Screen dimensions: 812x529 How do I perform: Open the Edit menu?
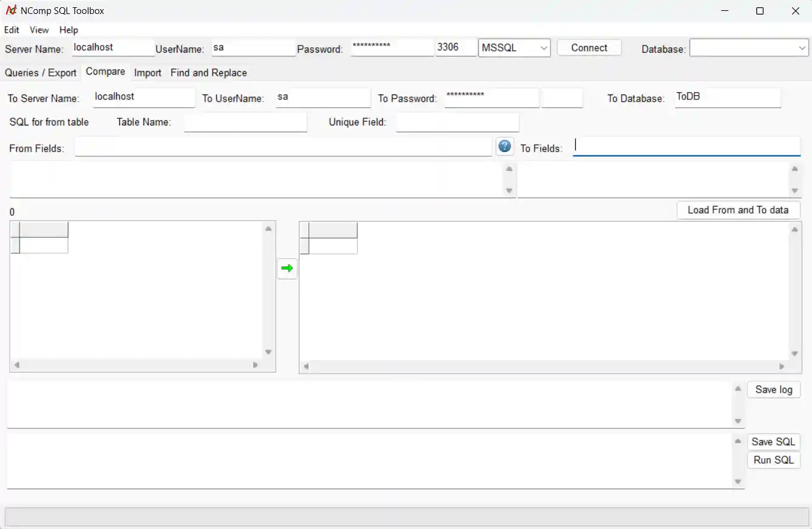click(12, 30)
